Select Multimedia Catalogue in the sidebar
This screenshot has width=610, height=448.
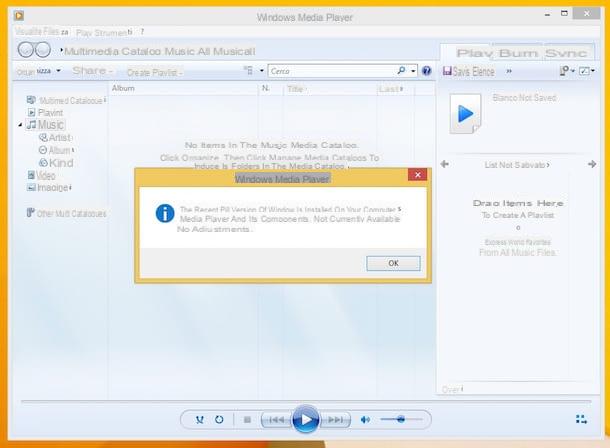[66, 100]
